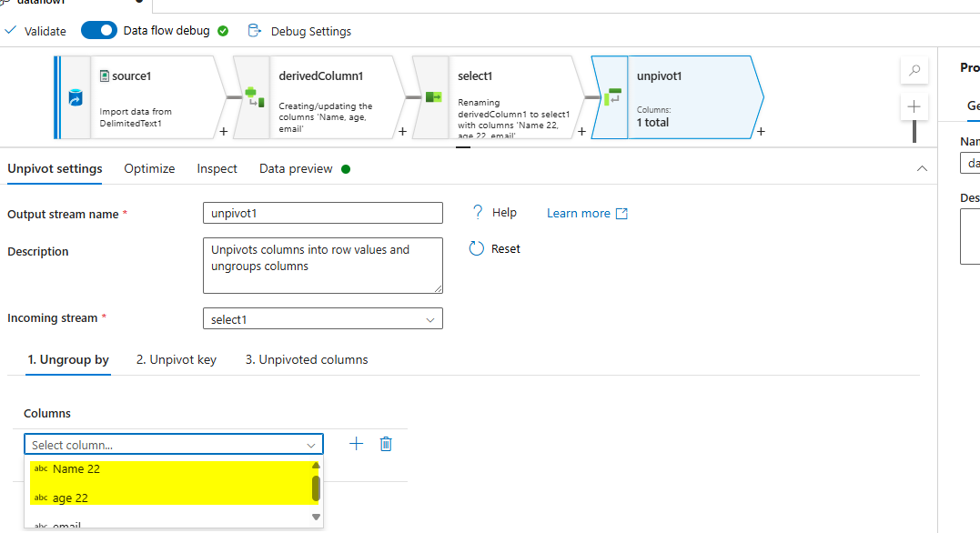This screenshot has height=533, width=980.
Task: Choose 'Name 22' from column list
Action: (170, 468)
